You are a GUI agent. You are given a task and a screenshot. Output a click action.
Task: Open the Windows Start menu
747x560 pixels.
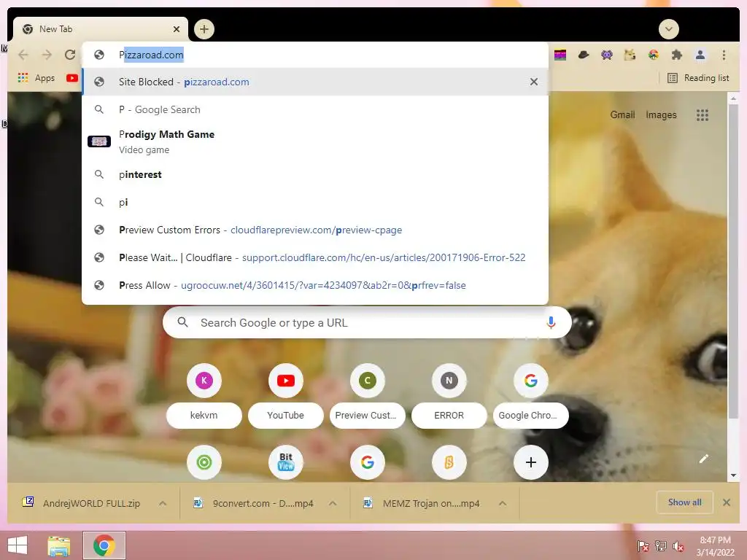pyautogui.click(x=18, y=545)
